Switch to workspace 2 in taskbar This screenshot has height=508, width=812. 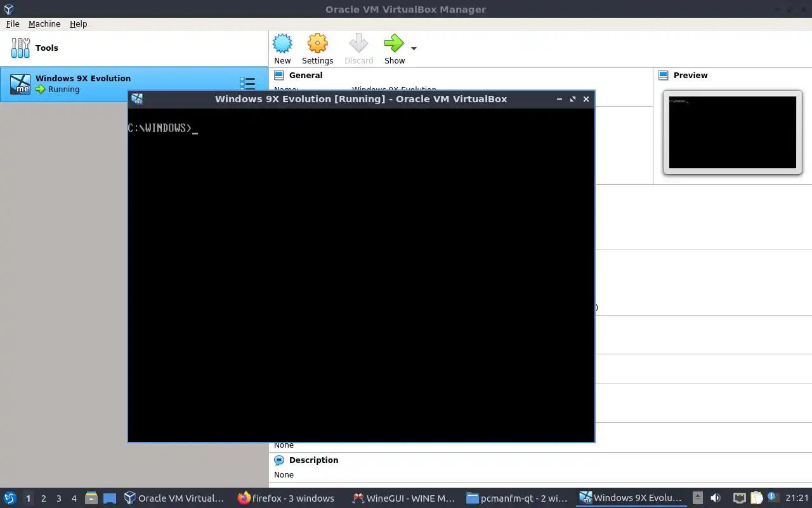[43, 498]
